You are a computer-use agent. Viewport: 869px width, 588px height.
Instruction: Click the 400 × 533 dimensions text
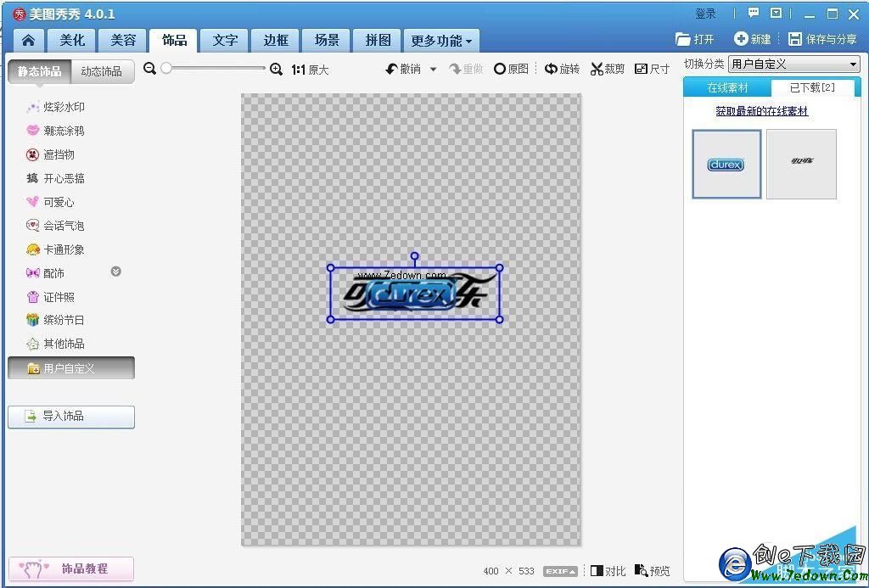point(508,571)
